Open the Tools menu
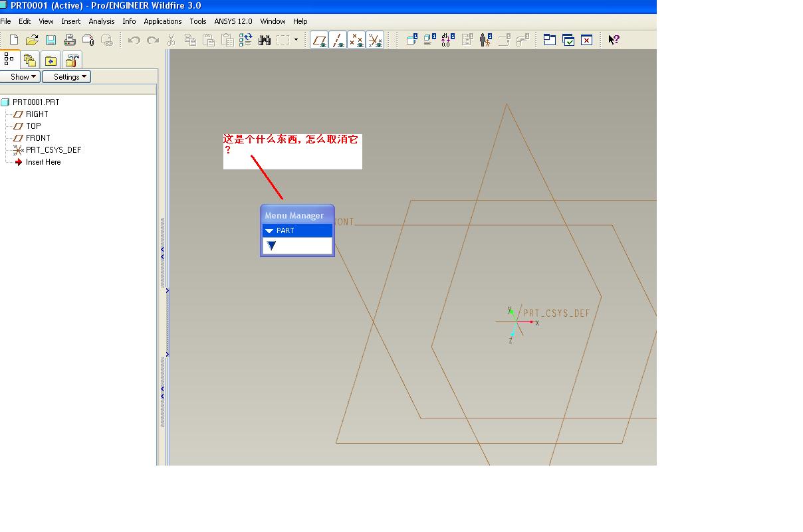Viewport: 803px width, 532px height. pos(198,21)
